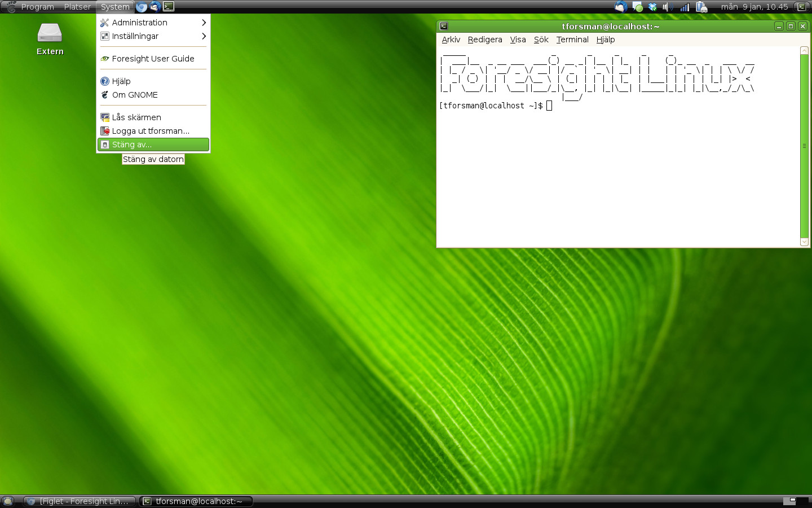Click the terminal scrollbar down arrow
Image resolution: width=812 pixels, height=508 pixels.
pyautogui.click(x=805, y=242)
